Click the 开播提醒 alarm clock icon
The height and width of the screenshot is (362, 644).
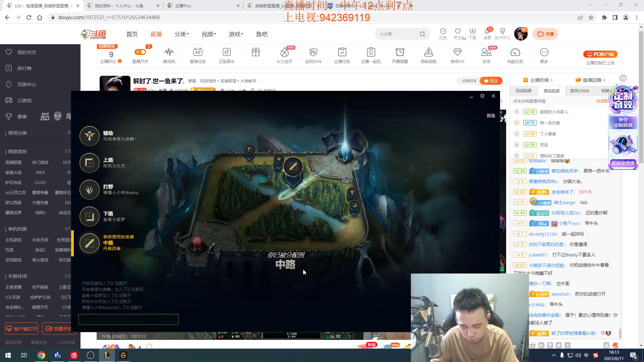399,53
